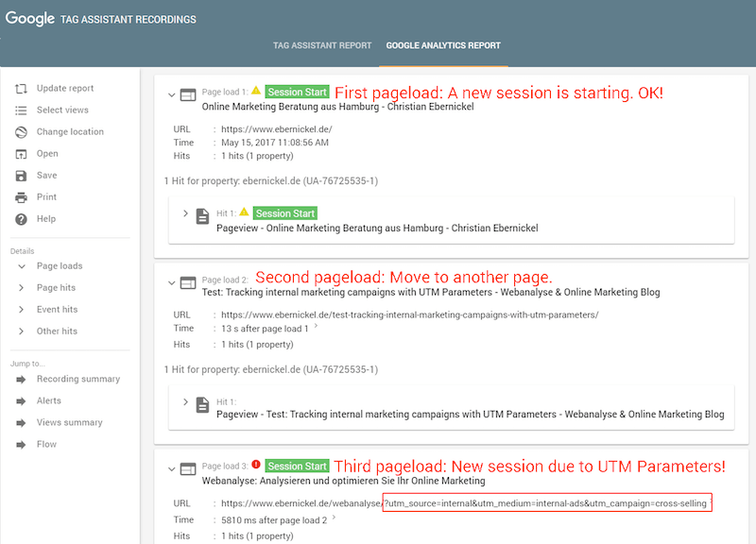Click 'Webanalyse: Analysieren und optimieren' page title
Screen dimensions: 756x544
point(343,481)
